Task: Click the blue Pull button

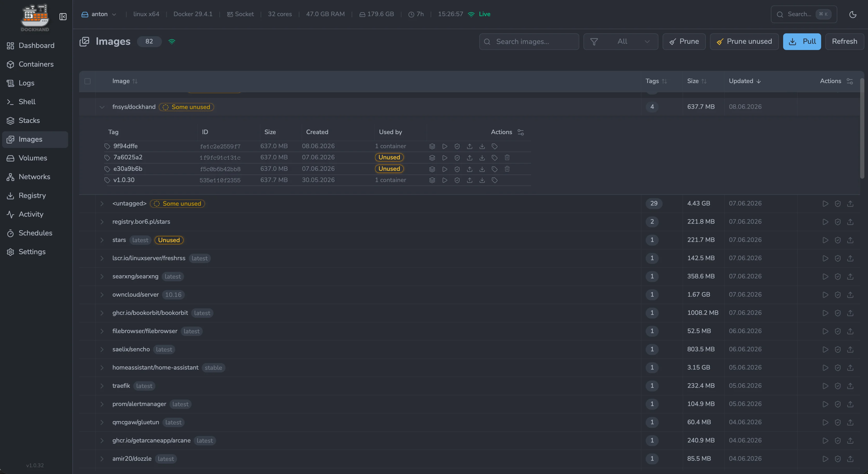Action: coord(802,41)
